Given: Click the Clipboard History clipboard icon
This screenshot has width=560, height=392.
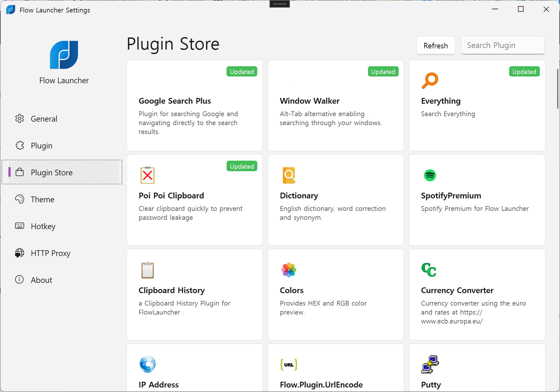Looking at the screenshot, I should point(148,270).
